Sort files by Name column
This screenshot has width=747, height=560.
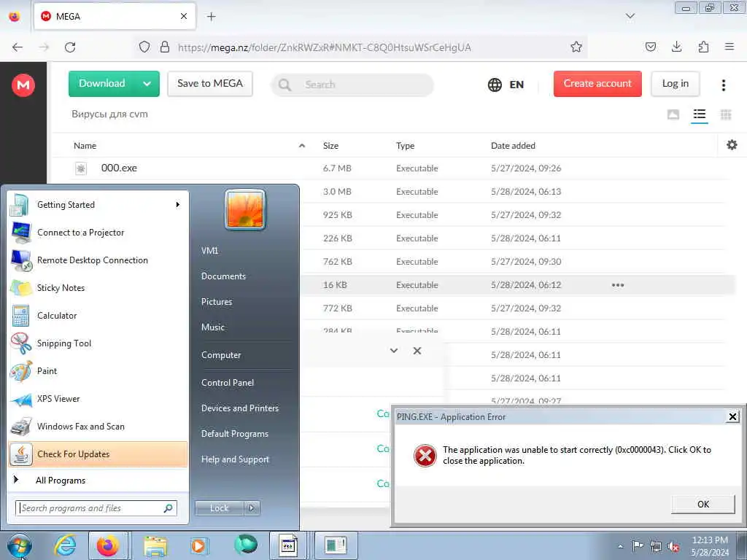[85, 146]
